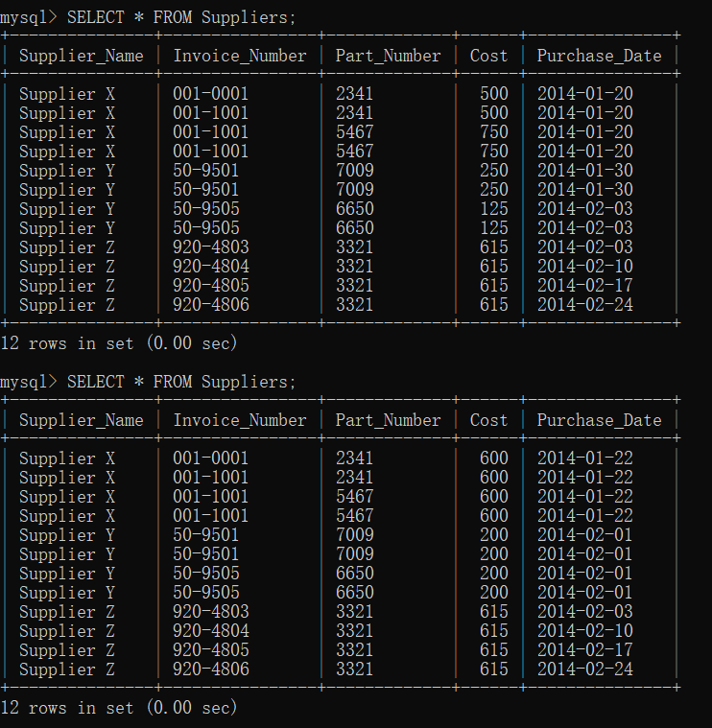Select Part_Number header in the table with 125 costs
Image resolution: width=712 pixels, height=728 pixels.
[x=389, y=57]
